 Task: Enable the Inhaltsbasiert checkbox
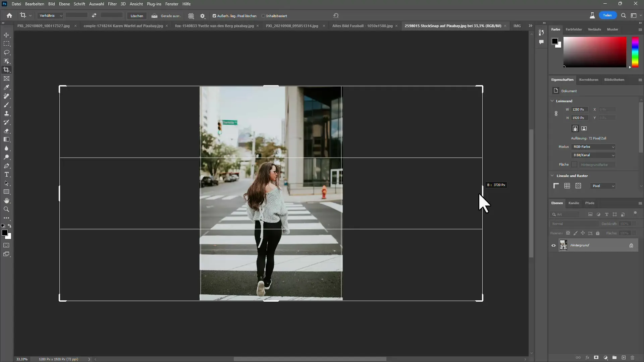(263, 16)
